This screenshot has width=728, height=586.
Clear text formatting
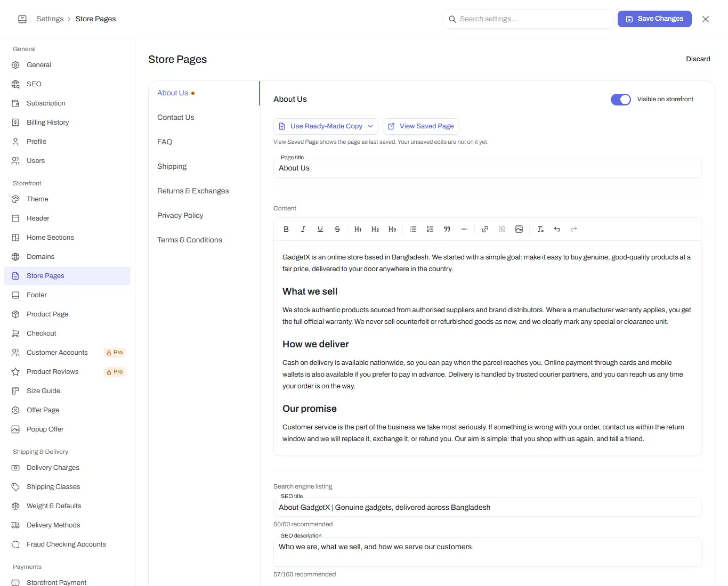coord(540,229)
